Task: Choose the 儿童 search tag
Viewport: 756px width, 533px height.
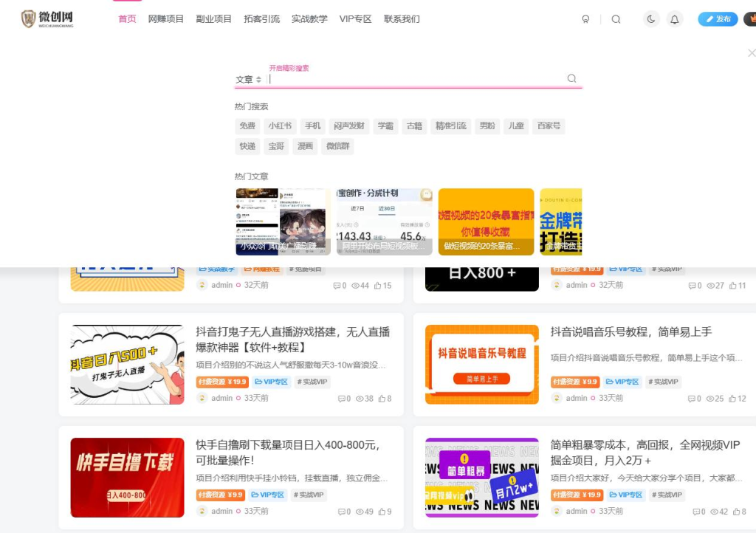Action: [516, 125]
